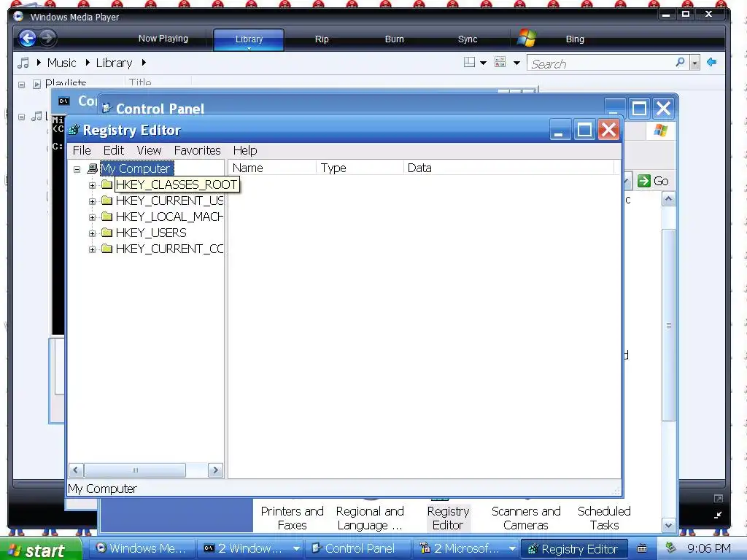Click the keyboard icon in the taskbar
The width and height of the screenshot is (747, 560).
click(642, 548)
